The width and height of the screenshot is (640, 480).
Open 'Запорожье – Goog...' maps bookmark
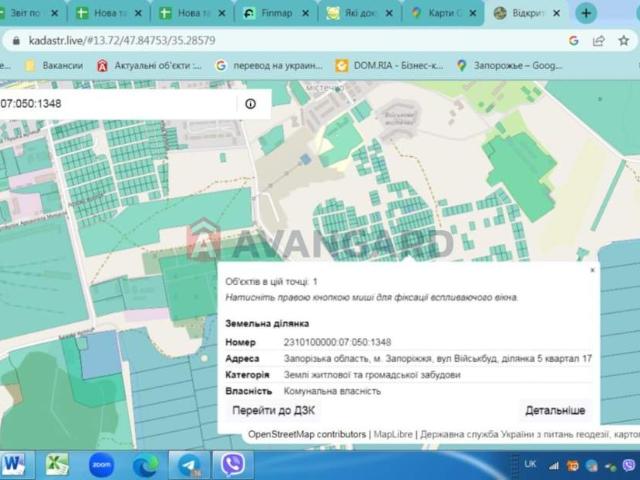pos(509,65)
